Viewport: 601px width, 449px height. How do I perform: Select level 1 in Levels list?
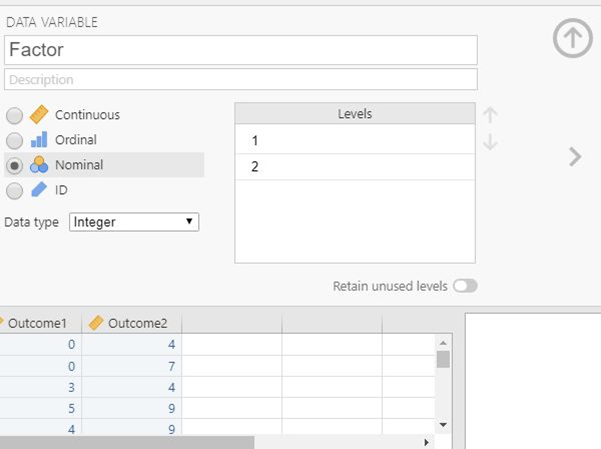355,140
